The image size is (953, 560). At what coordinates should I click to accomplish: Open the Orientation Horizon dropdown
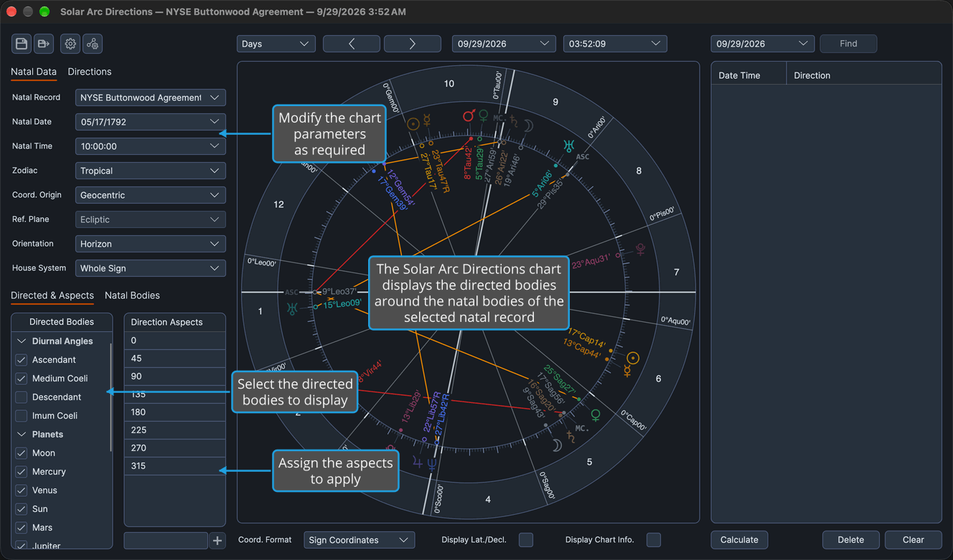pyautogui.click(x=151, y=244)
